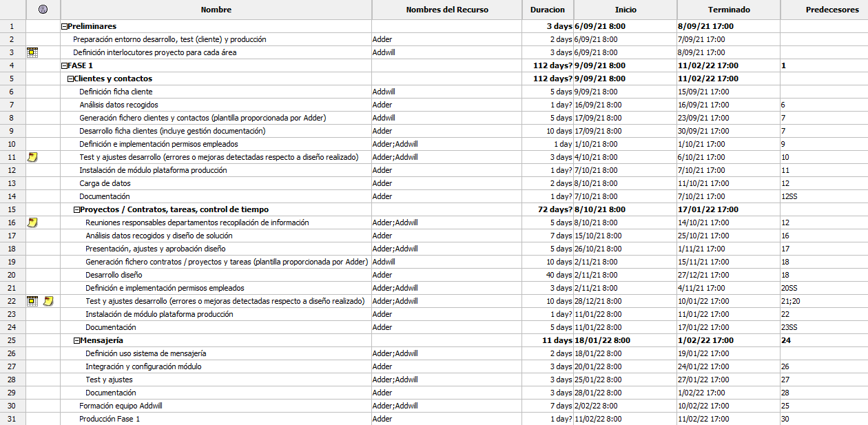Click the calendar constraint icon in row 3
This screenshot has width=868, height=425.
pos(32,52)
